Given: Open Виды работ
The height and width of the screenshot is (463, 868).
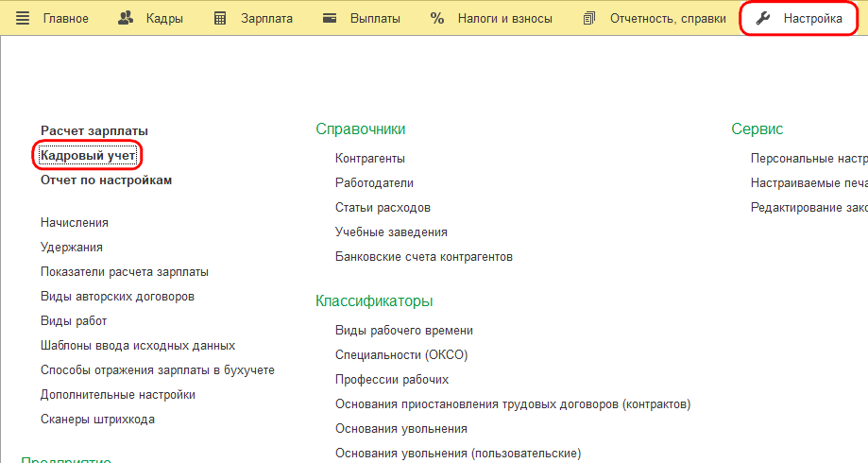Looking at the screenshot, I should 74,321.
